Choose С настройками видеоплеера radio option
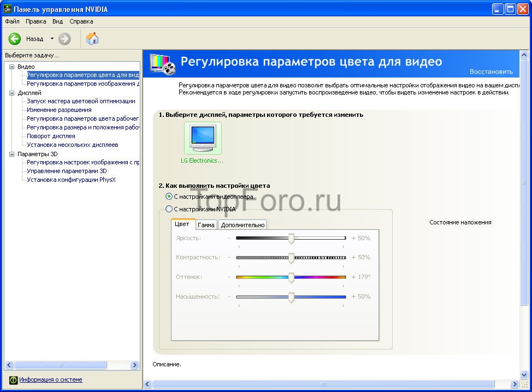 click(x=169, y=197)
